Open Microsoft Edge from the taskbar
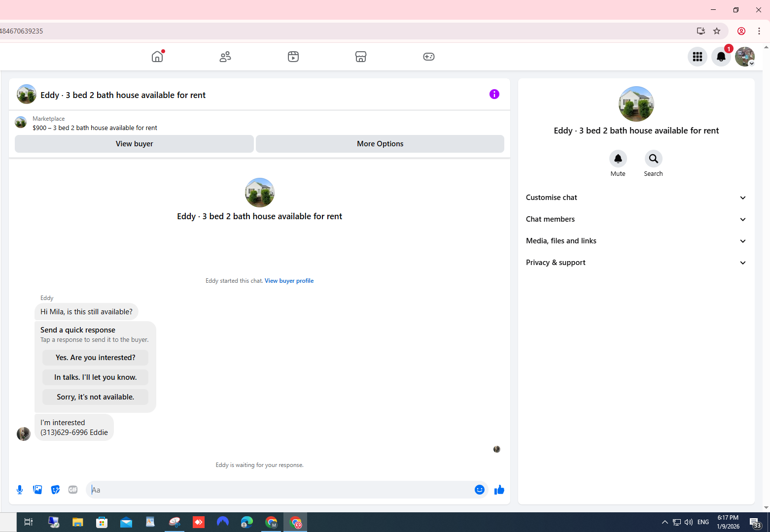 coord(247,522)
